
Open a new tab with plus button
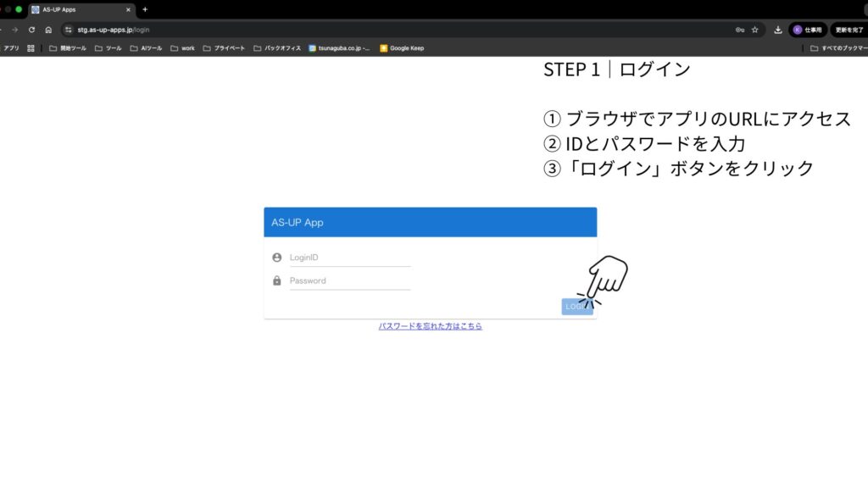click(145, 9)
